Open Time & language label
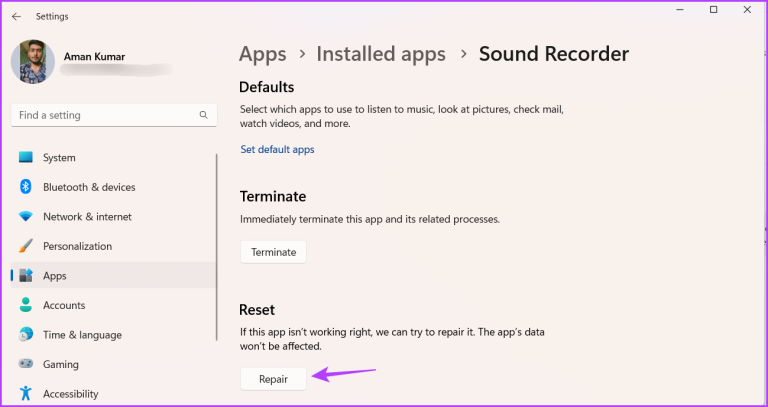 click(82, 335)
